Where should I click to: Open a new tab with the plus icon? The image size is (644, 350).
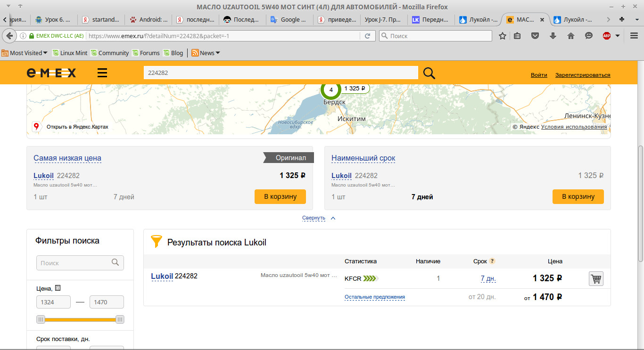[x=622, y=19]
